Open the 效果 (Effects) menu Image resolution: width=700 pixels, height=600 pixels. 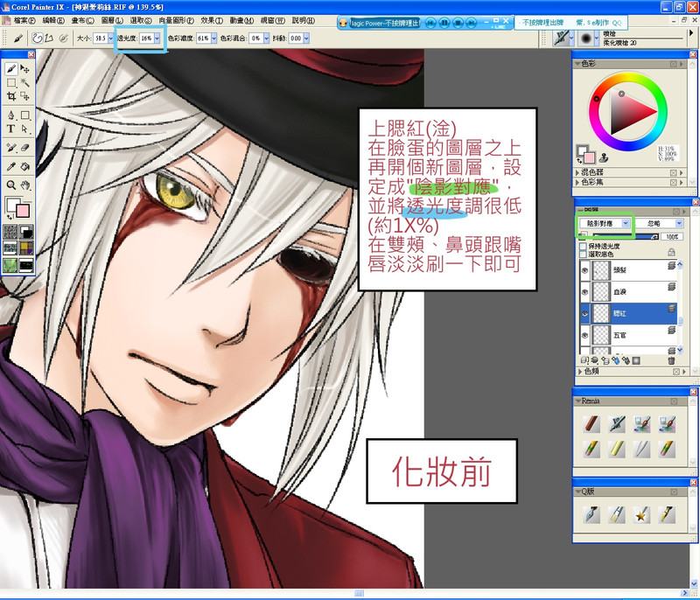pos(212,20)
